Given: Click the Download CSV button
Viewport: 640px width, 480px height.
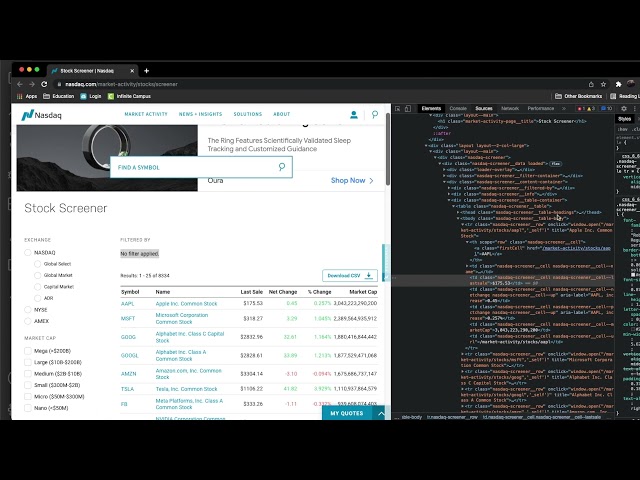Looking at the screenshot, I should click(350, 276).
